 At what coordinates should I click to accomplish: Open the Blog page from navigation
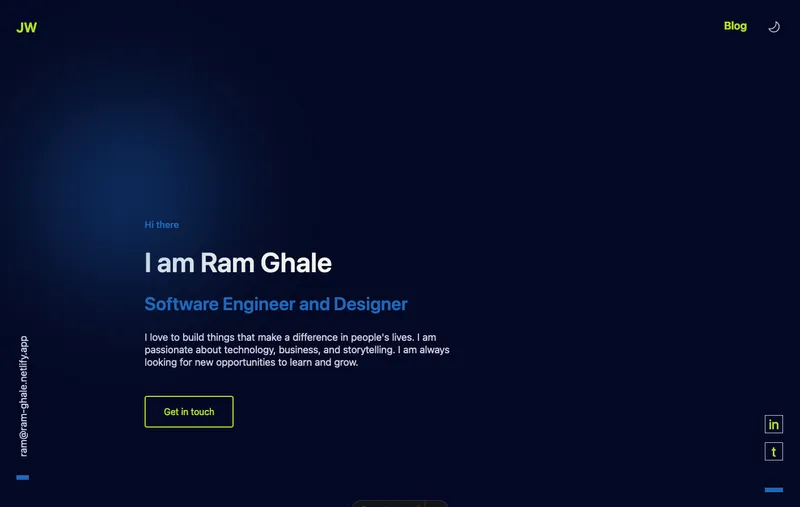735,26
